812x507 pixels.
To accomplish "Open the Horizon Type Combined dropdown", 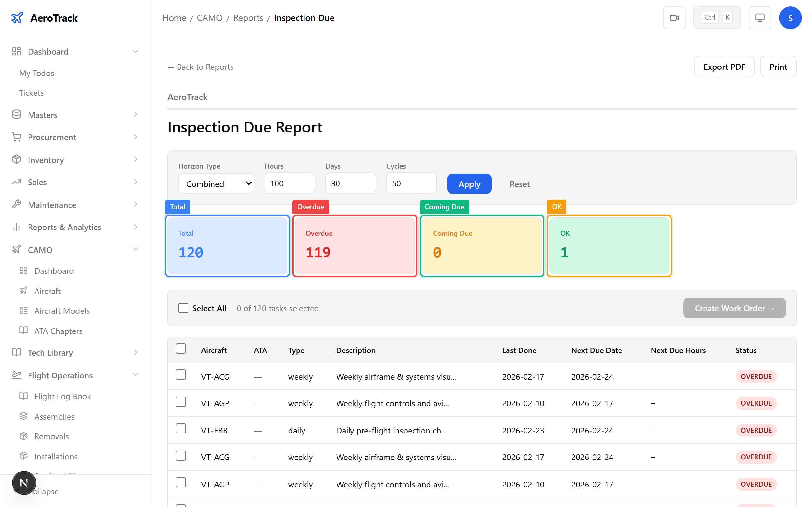I will [x=216, y=183].
